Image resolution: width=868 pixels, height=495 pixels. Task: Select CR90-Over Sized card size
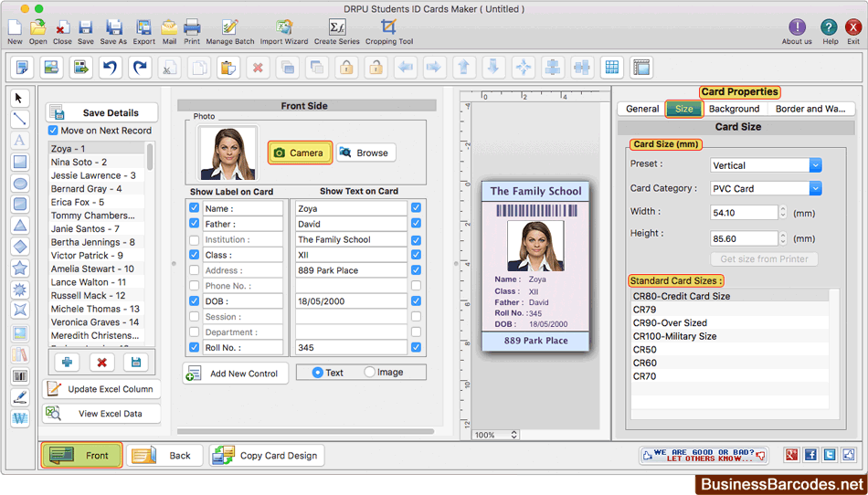(x=730, y=323)
